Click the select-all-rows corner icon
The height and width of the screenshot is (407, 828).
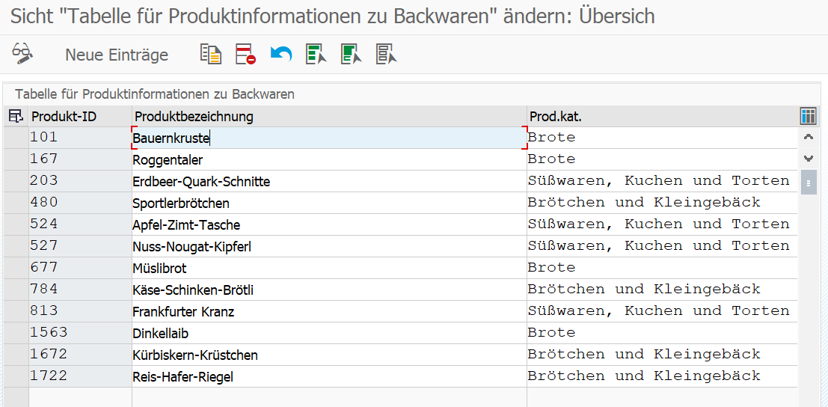click(x=16, y=116)
